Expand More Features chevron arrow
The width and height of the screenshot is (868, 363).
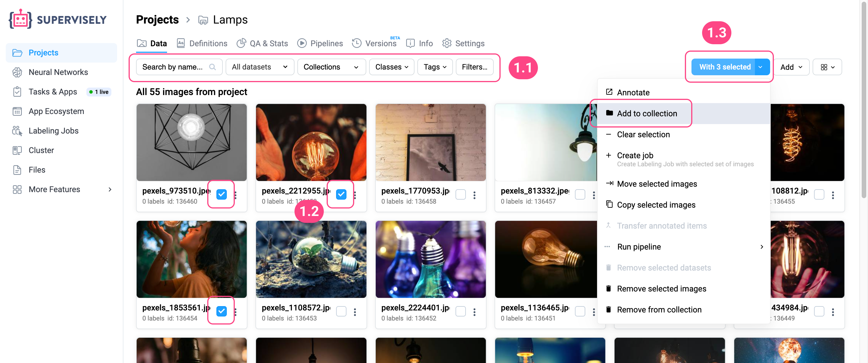click(110, 190)
